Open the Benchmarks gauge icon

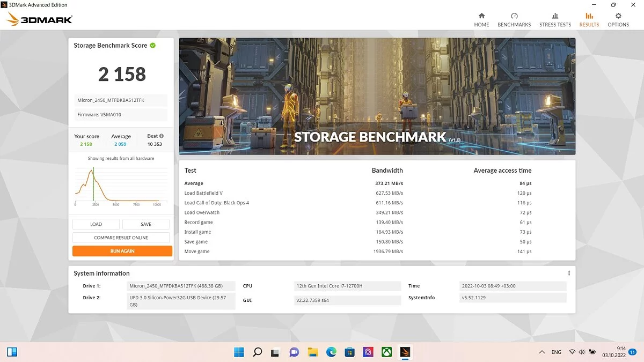coord(514,16)
